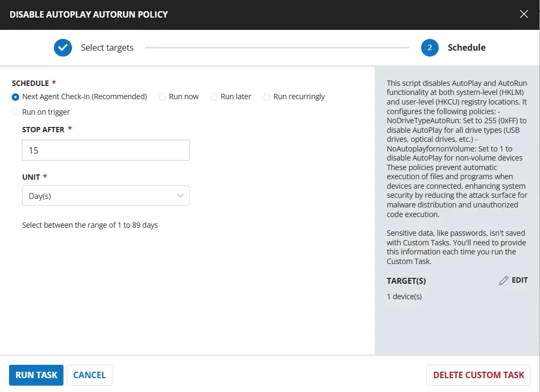The image size is (540, 392).
Task: Click the Schedule step label
Action: coord(466,47)
